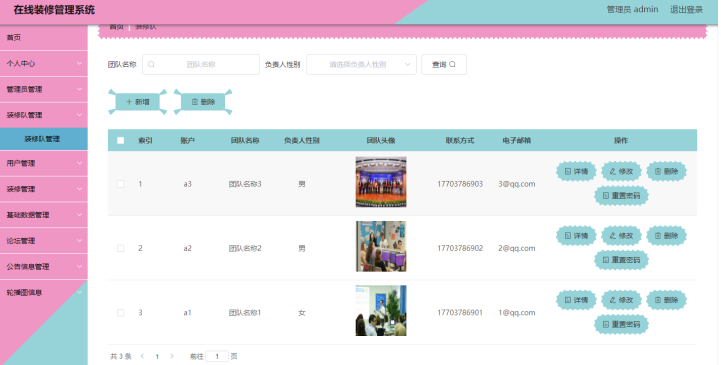This screenshot has height=365, width=721.
Task: Check the checkbox for row 3 (a1)
Action: [x=120, y=313]
